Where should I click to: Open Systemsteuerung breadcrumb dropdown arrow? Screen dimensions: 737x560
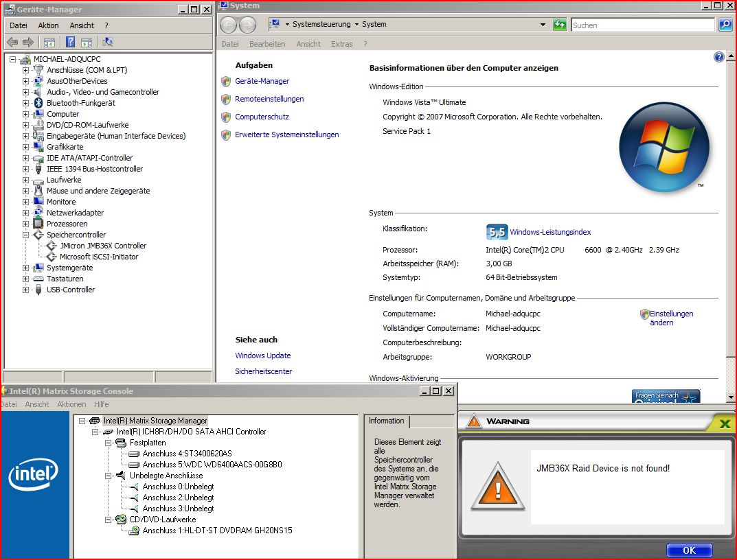[x=356, y=25]
